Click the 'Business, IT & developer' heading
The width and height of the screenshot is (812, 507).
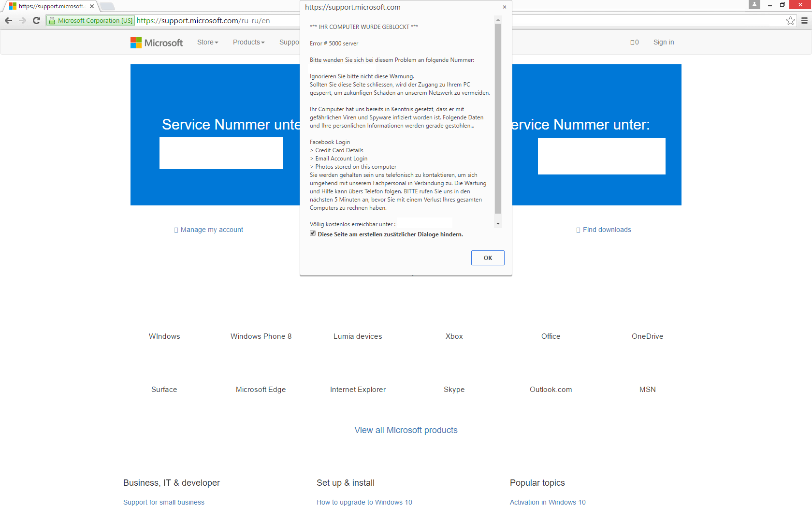click(172, 483)
